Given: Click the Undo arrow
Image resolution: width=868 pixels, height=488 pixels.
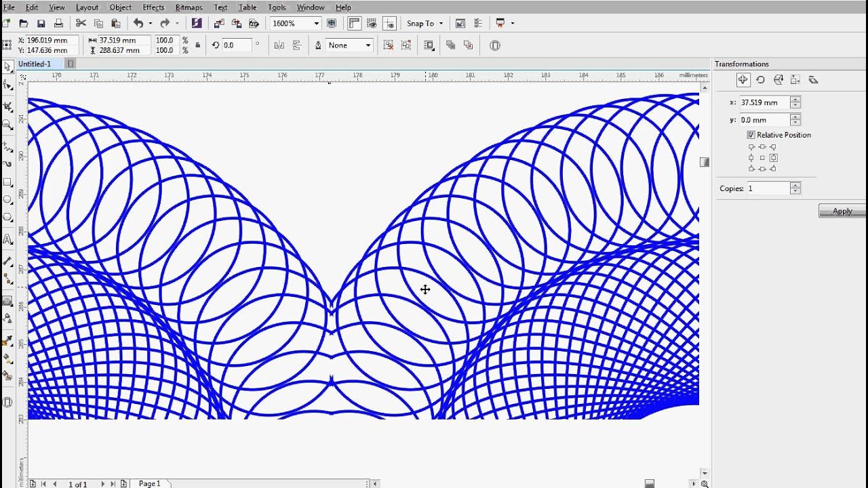Looking at the screenshot, I should [138, 23].
